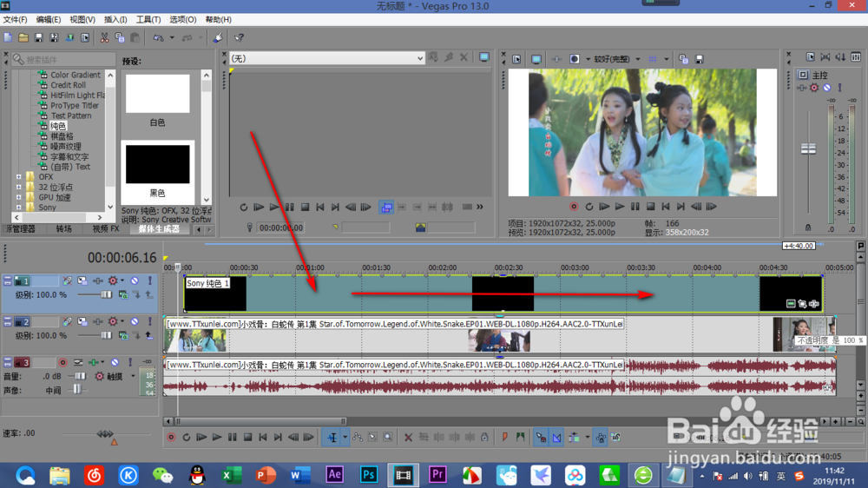The width and height of the screenshot is (868, 488).
Task: Open the edit tool dropdown arrow
Action: click(x=345, y=438)
